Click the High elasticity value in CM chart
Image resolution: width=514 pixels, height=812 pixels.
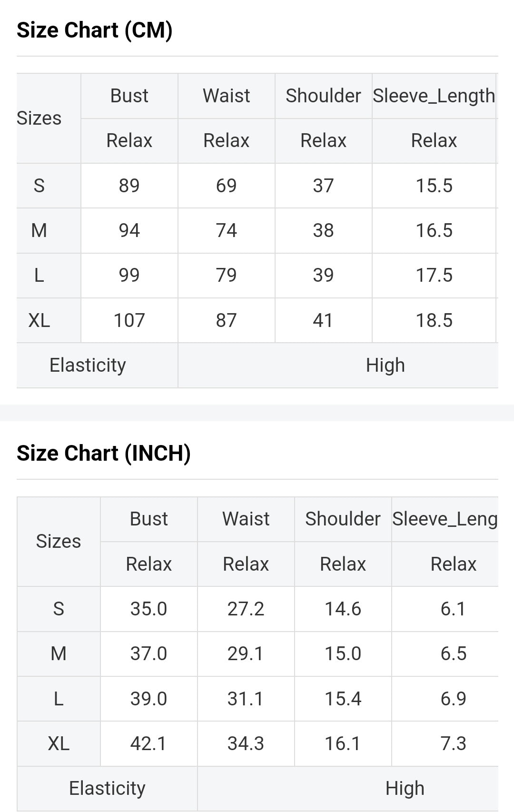tap(385, 365)
